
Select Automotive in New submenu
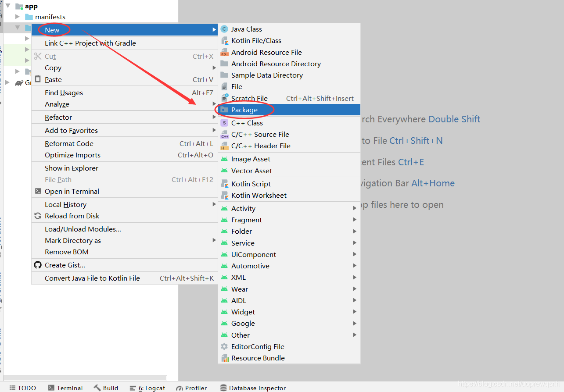coord(289,266)
